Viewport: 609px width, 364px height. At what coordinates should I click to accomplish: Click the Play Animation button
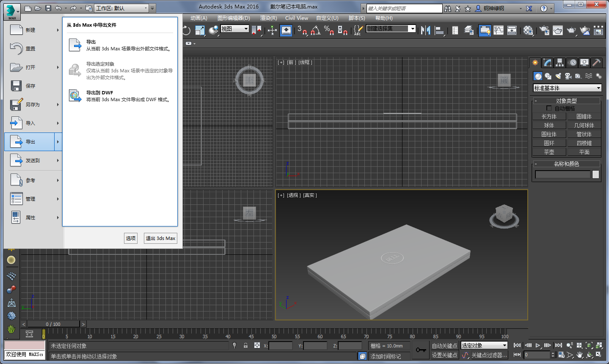point(538,345)
